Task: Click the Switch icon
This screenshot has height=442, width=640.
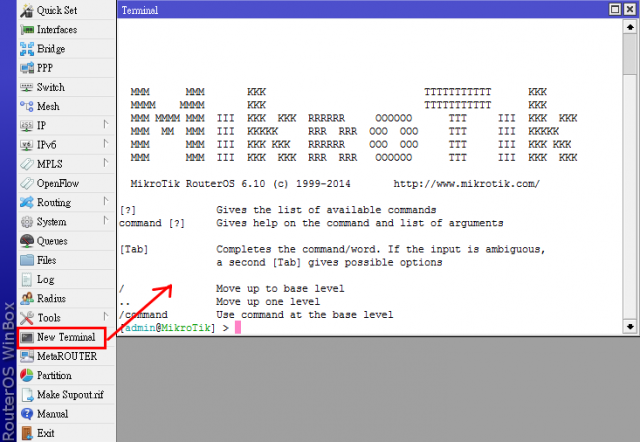Action: pos(27,87)
